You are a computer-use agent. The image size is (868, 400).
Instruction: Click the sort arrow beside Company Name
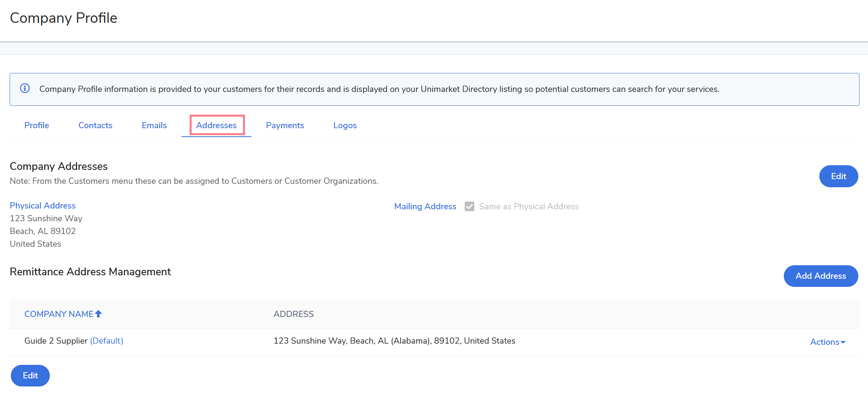click(x=99, y=314)
